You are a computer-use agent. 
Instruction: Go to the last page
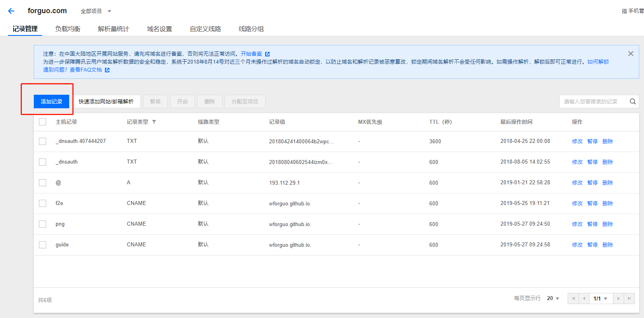(x=629, y=298)
